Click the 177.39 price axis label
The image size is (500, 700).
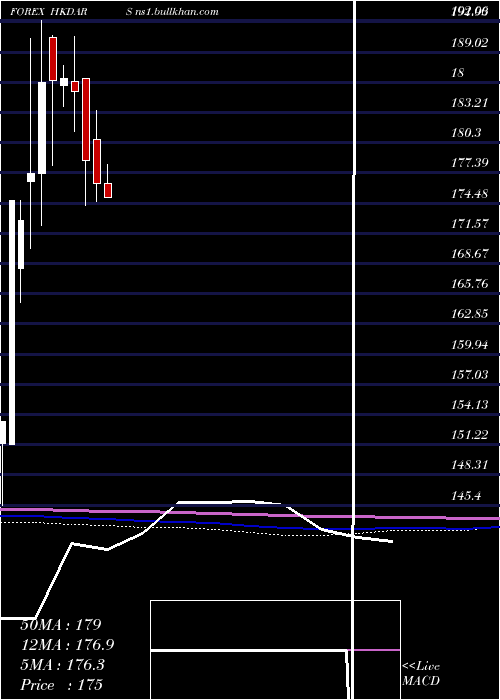(470, 163)
